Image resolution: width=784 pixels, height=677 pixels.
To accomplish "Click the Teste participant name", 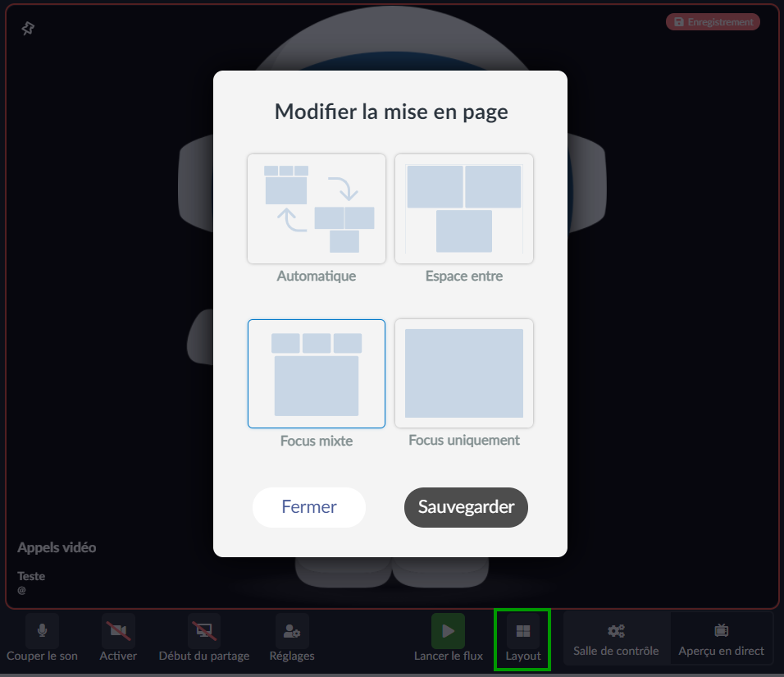I will click(x=31, y=576).
